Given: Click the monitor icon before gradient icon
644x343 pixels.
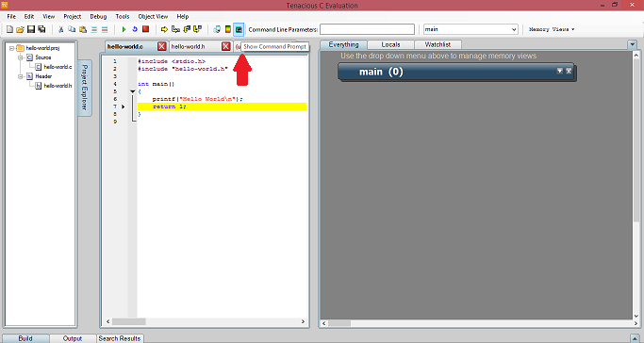Looking at the screenshot, I should (x=217, y=29).
